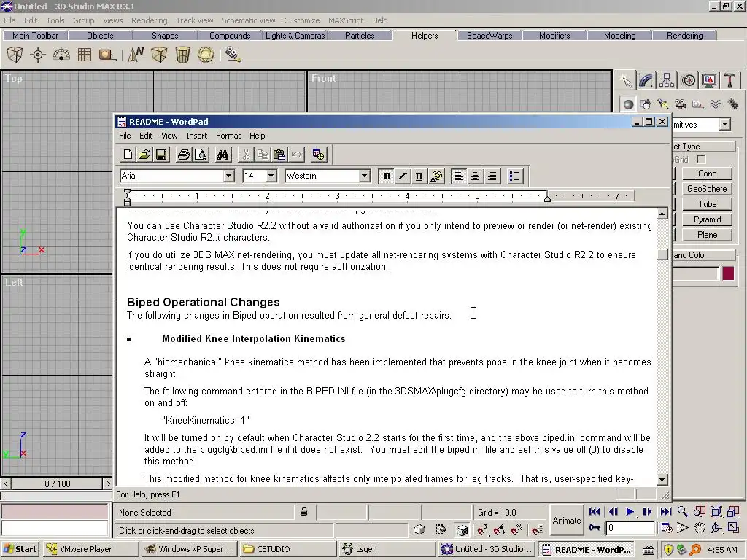Viewport: 747px width, 560px height.
Task: Click the Print Preview icon in WordPad
Action: coord(201,155)
